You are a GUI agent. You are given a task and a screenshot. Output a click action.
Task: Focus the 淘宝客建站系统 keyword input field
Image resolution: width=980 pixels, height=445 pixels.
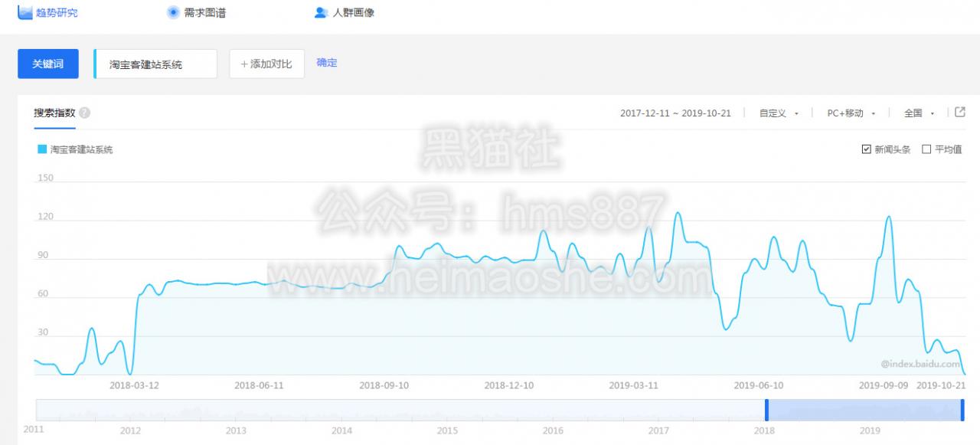(x=155, y=64)
